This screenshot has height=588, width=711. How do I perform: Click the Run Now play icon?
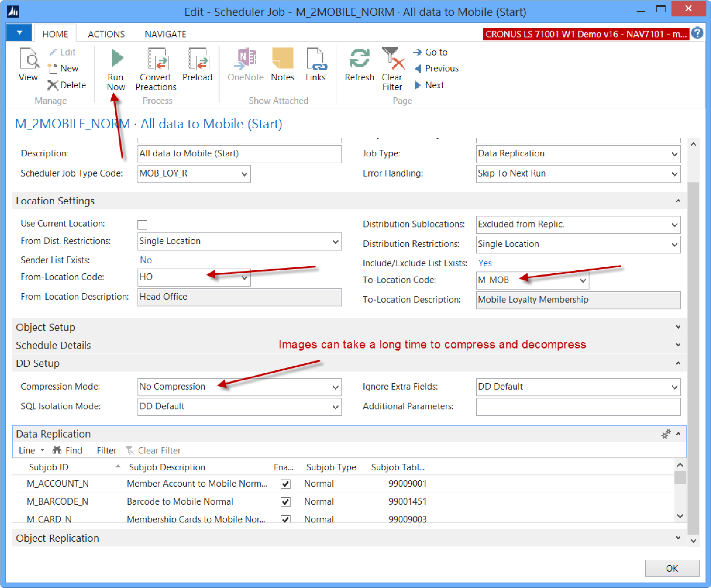click(116, 59)
